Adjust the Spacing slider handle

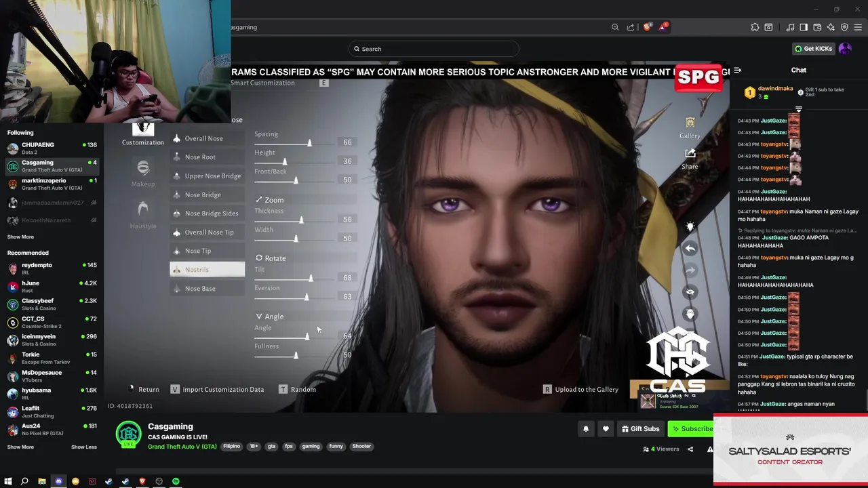click(x=309, y=142)
